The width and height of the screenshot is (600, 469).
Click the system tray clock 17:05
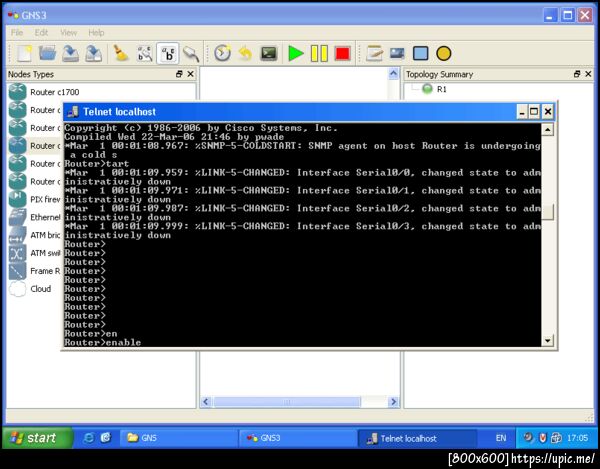click(577, 438)
